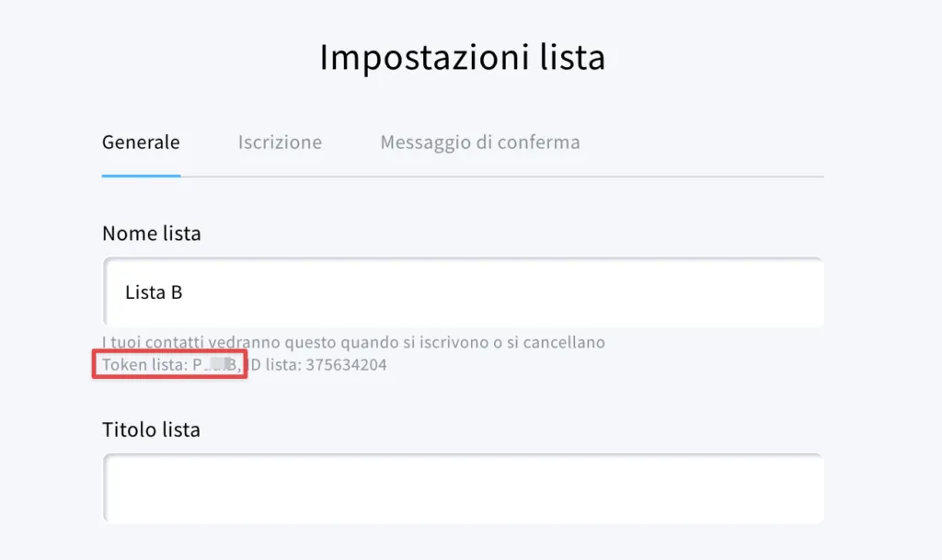Screen dimensions: 942x560
Task: Click the 'Nome lista' field label
Action: click(152, 233)
